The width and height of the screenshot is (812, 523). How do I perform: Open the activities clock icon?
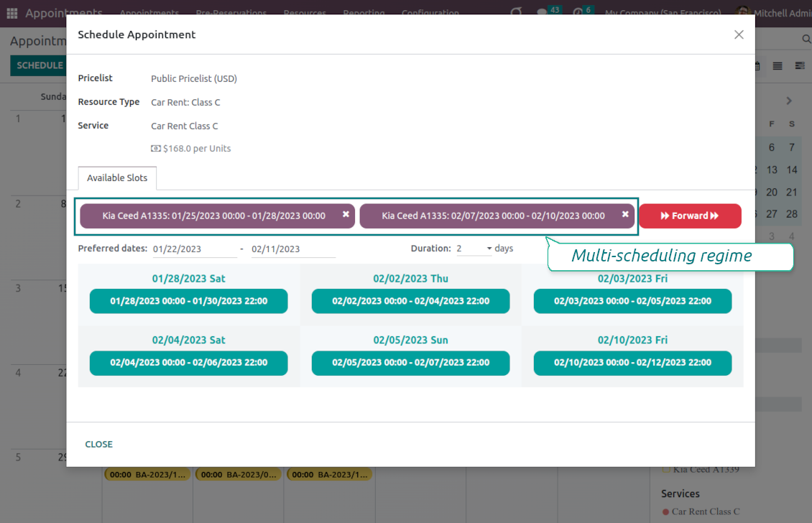coord(578,13)
